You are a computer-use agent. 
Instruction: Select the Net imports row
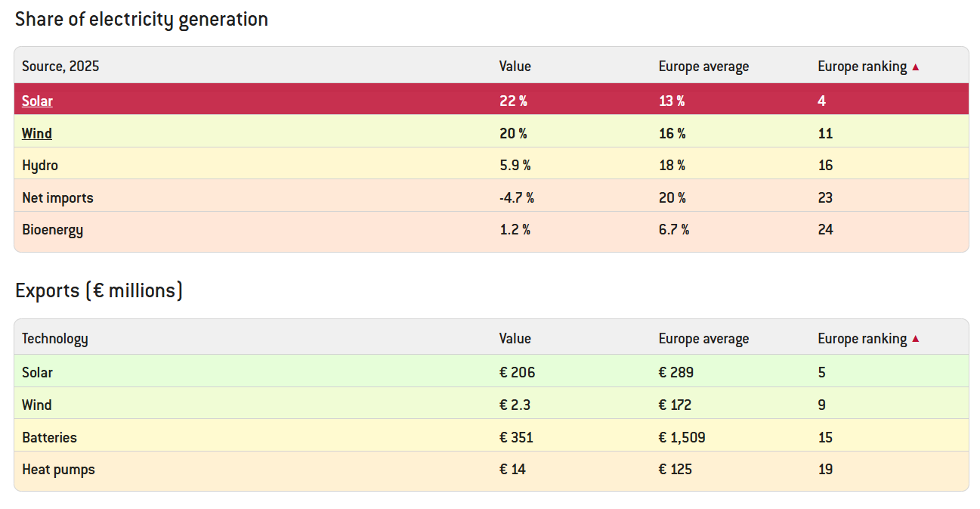coord(57,198)
